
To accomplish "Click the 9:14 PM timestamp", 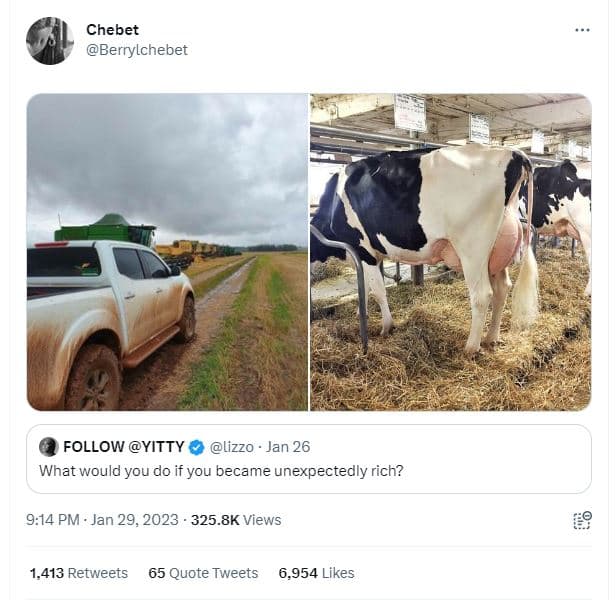I will click(53, 520).
